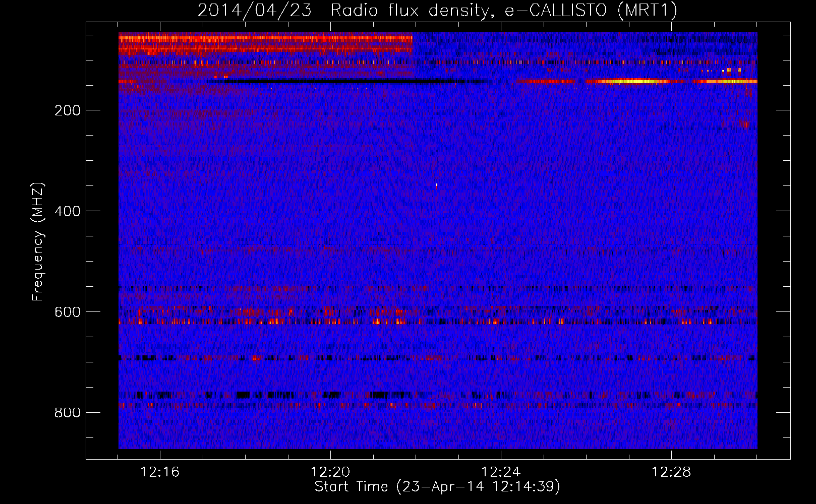Click the 12:24 time tick label
The image size is (816, 504).
click(x=501, y=472)
